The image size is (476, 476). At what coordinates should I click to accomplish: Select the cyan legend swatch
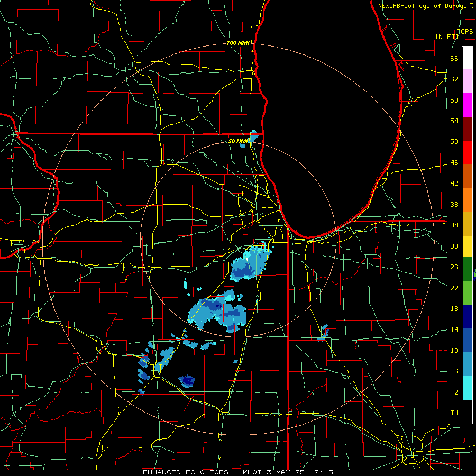pyautogui.click(x=467, y=388)
